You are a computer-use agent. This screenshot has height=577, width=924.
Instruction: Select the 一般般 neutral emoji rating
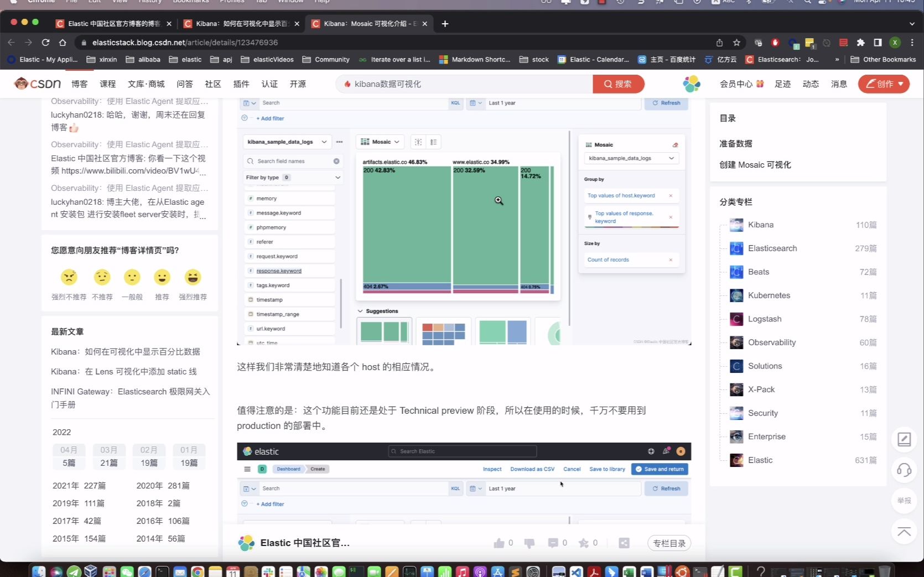tap(132, 278)
